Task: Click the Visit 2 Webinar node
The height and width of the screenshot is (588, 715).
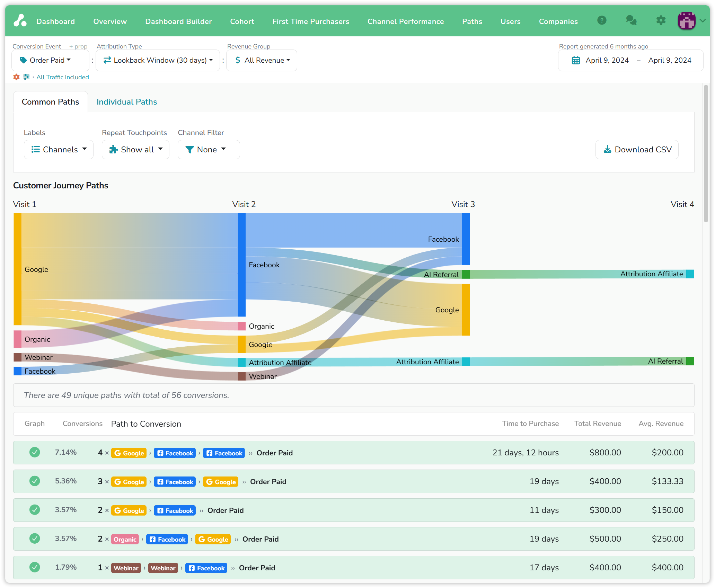Action: (x=242, y=376)
